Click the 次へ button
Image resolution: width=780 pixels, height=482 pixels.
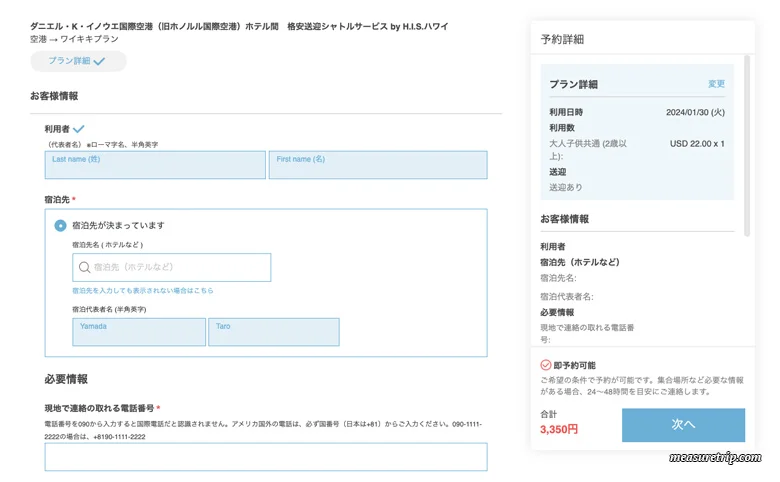(x=683, y=425)
